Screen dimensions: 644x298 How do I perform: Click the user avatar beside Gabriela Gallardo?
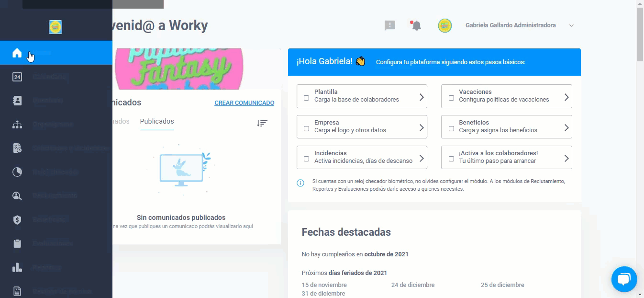tap(445, 25)
